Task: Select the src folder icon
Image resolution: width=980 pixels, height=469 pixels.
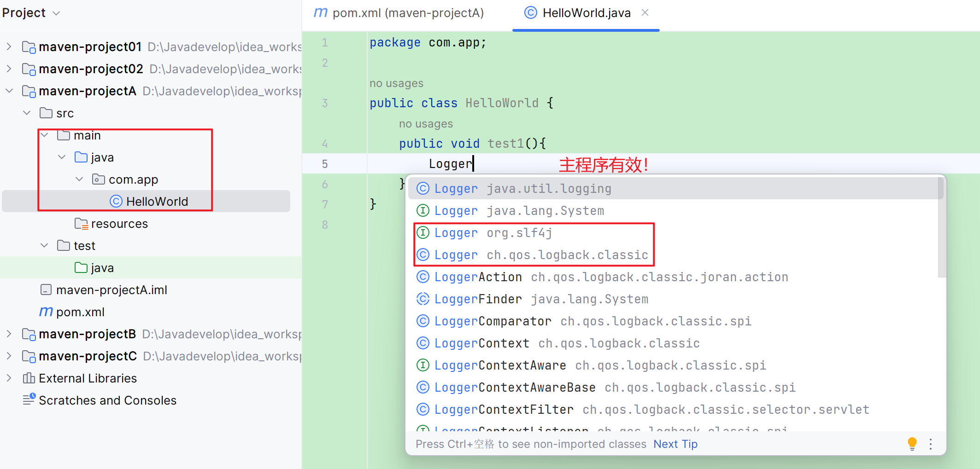Action: tap(46, 113)
